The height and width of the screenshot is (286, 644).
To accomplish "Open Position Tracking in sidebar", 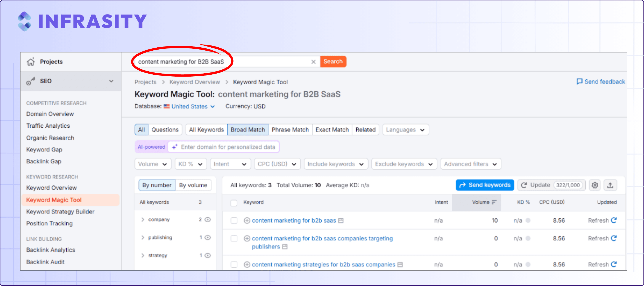I will (x=50, y=223).
